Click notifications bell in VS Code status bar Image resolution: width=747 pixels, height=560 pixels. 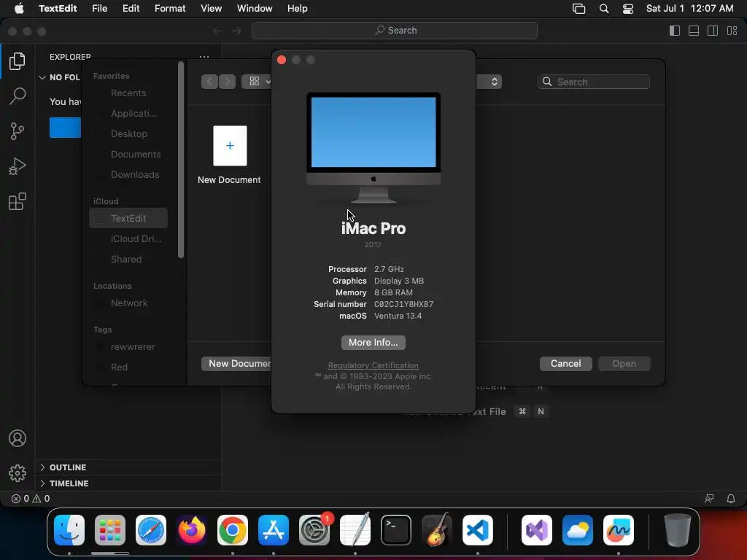[x=730, y=499]
